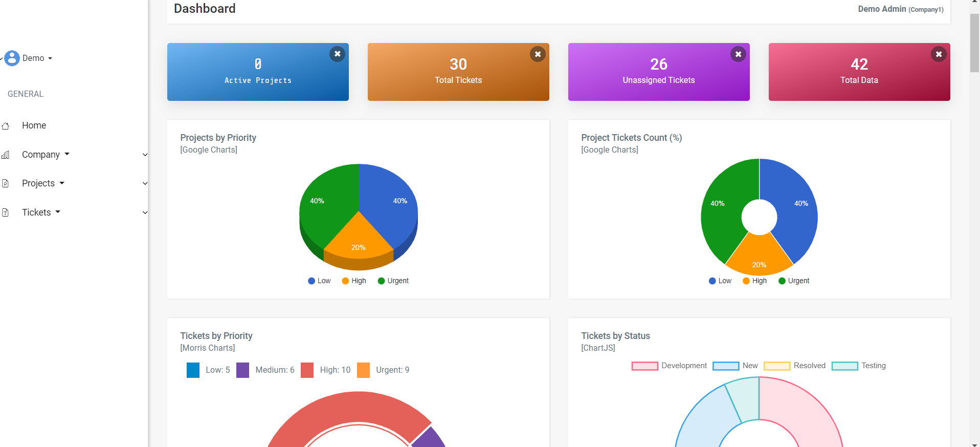Viewport: 980px width, 447px height.
Task: Click the Tickets document icon in sidebar
Action: click(6, 212)
